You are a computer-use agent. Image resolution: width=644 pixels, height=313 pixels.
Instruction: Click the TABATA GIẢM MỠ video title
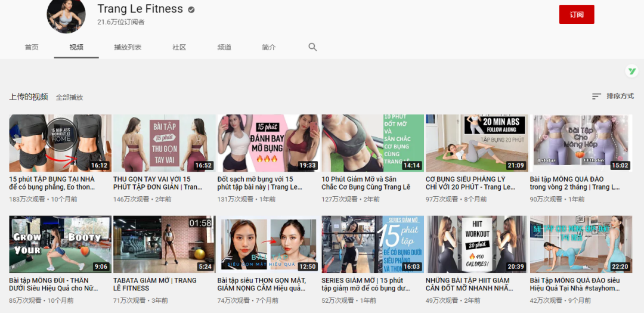pyautogui.click(x=156, y=284)
